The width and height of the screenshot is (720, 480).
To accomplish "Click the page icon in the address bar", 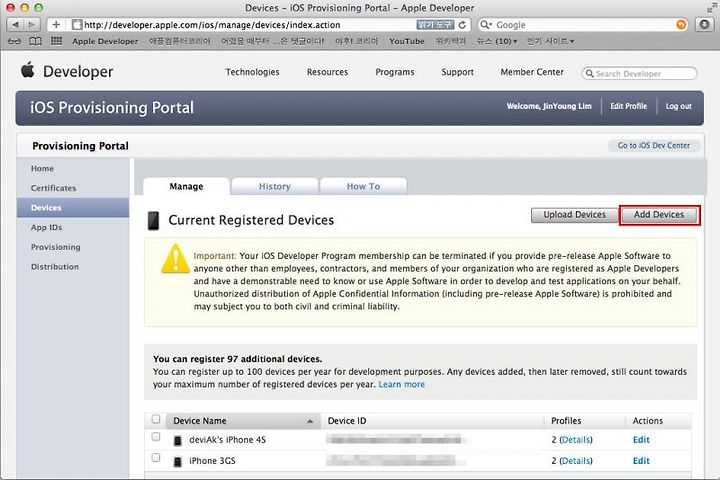I will [x=77, y=25].
